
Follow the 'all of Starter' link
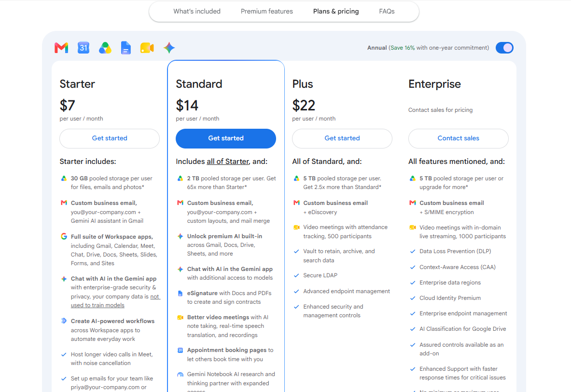pos(228,162)
